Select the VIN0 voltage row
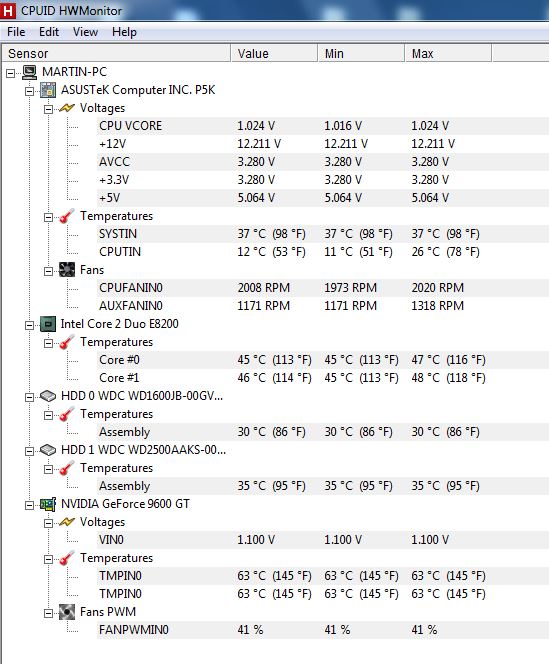 (323, 540)
